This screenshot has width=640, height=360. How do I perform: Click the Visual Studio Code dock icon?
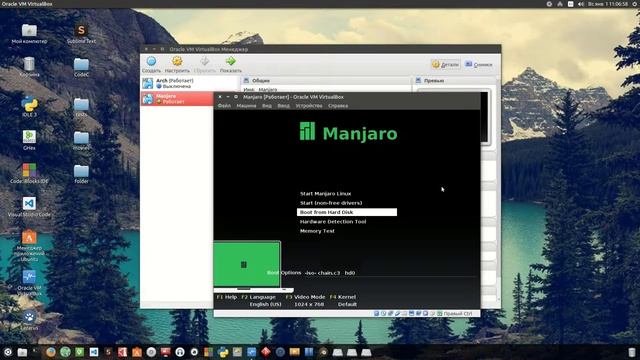pyautogui.click(x=93, y=352)
